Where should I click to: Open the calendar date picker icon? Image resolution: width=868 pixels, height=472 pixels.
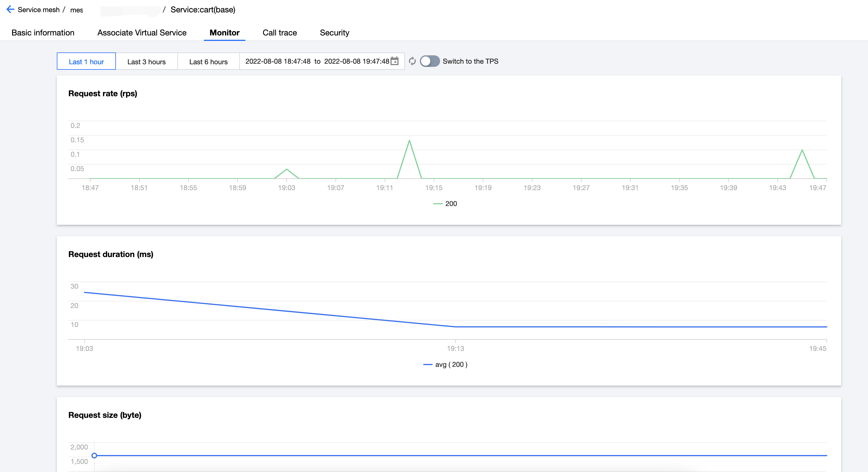point(394,61)
